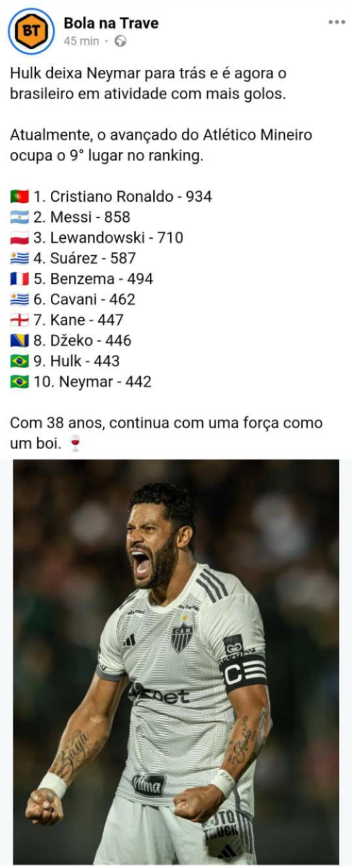Viewport: 352px width, 868px height.
Task: Click the Brazil flag beside Neymar
Action: [x=20, y=382]
